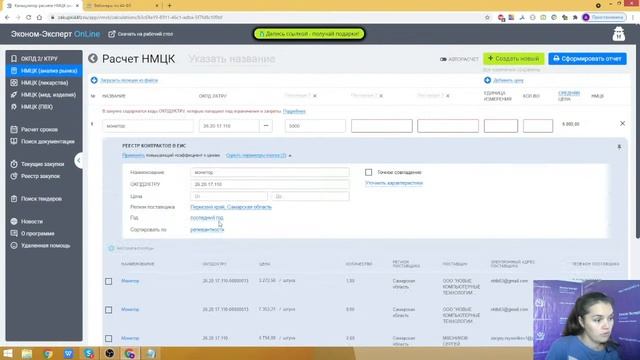The width and height of the screenshot is (640, 360).
Task: Toggle the Авторасчет switch
Action: 443,59
